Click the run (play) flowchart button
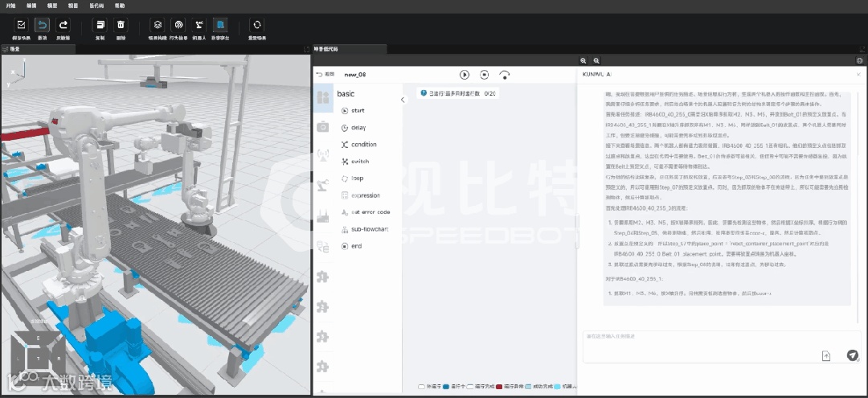868x398 pixels. (465, 74)
